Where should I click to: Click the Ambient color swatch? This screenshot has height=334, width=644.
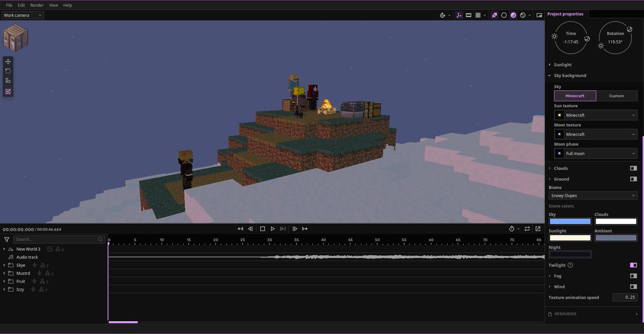point(616,238)
